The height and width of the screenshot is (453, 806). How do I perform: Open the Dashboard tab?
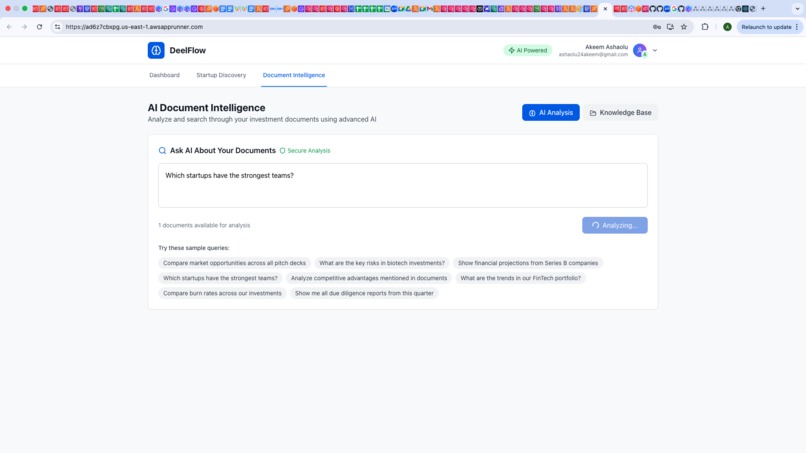pos(164,75)
